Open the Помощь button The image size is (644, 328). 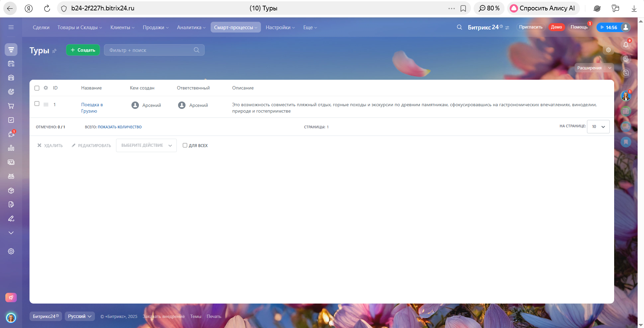click(x=579, y=27)
